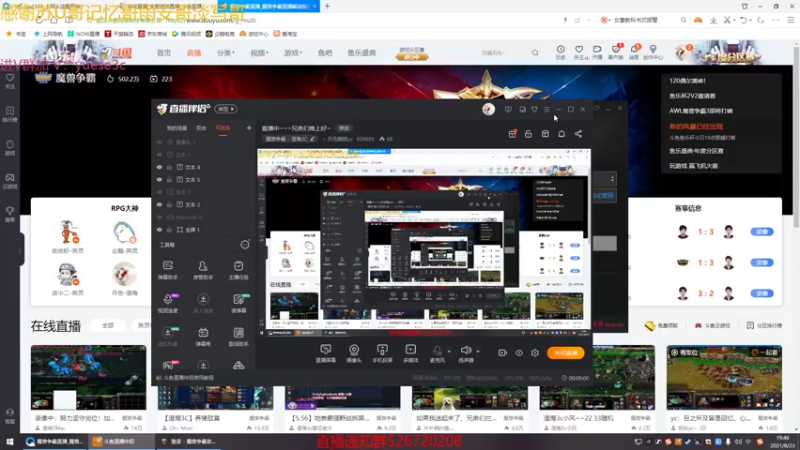Viewport: 800px width, 450px height.
Task: Add a new scene with the plus button
Action: click(x=249, y=128)
